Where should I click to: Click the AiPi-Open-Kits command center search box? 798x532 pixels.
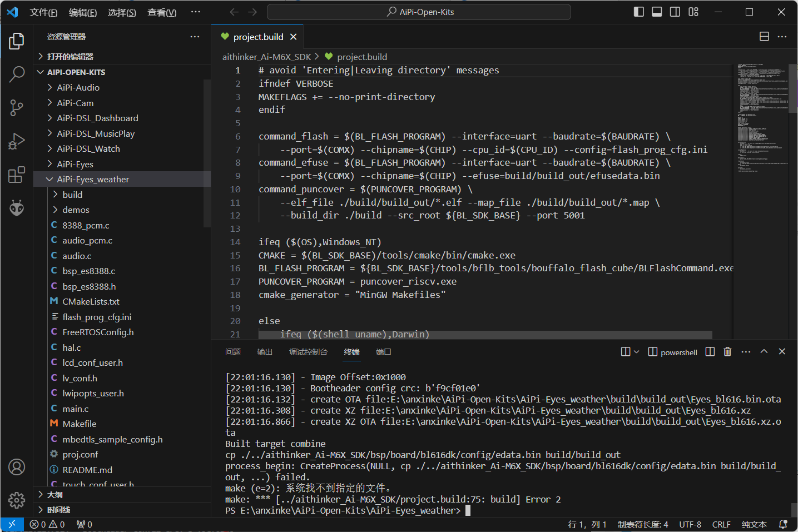[419, 12]
